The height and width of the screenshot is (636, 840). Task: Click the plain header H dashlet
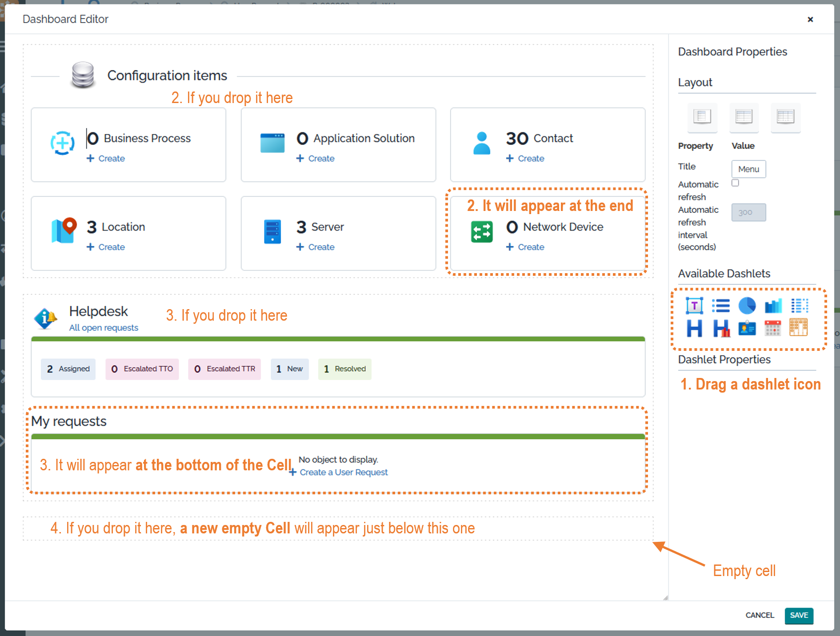[694, 329]
